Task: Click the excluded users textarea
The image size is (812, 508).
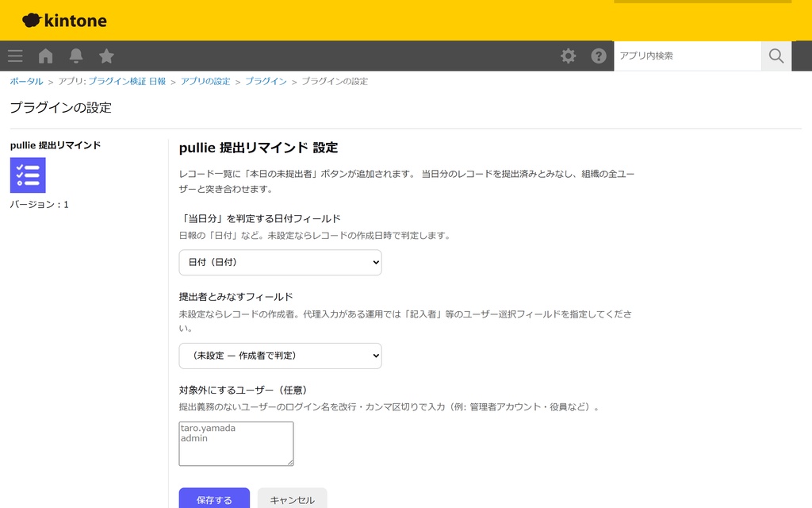Action: [x=236, y=444]
